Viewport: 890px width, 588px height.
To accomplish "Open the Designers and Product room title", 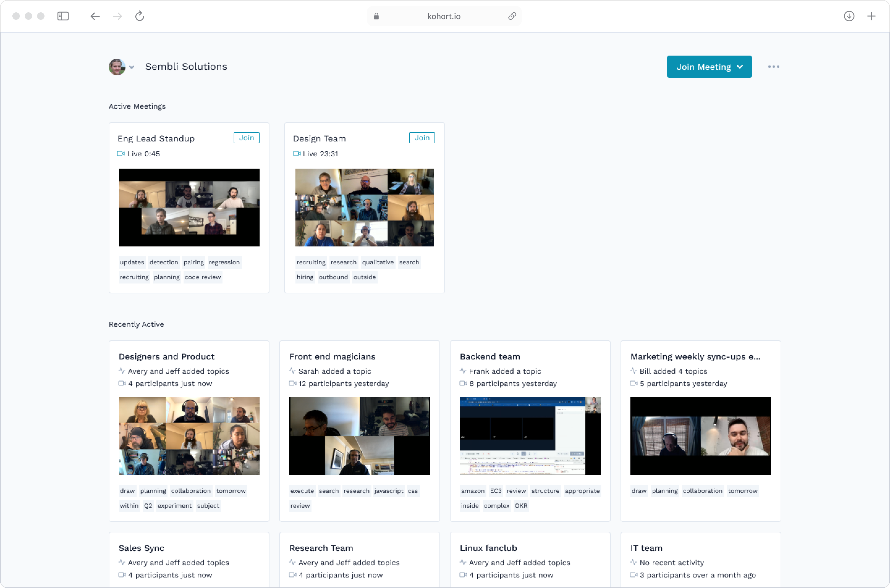I will click(167, 357).
